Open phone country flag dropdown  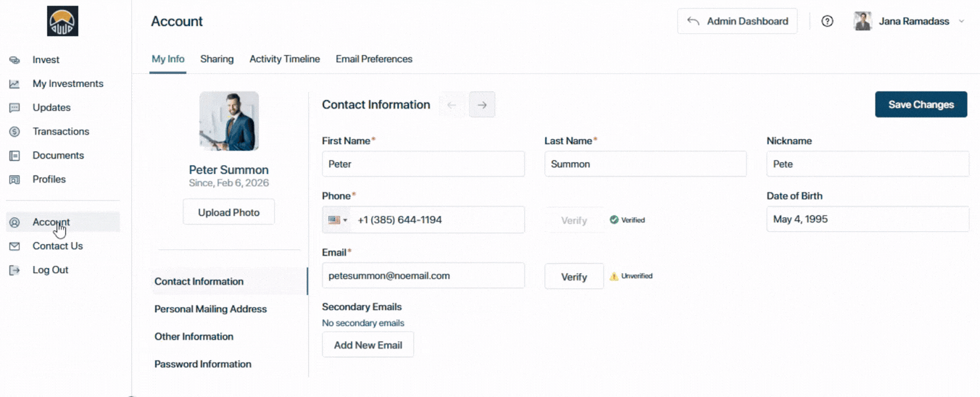click(337, 220)
